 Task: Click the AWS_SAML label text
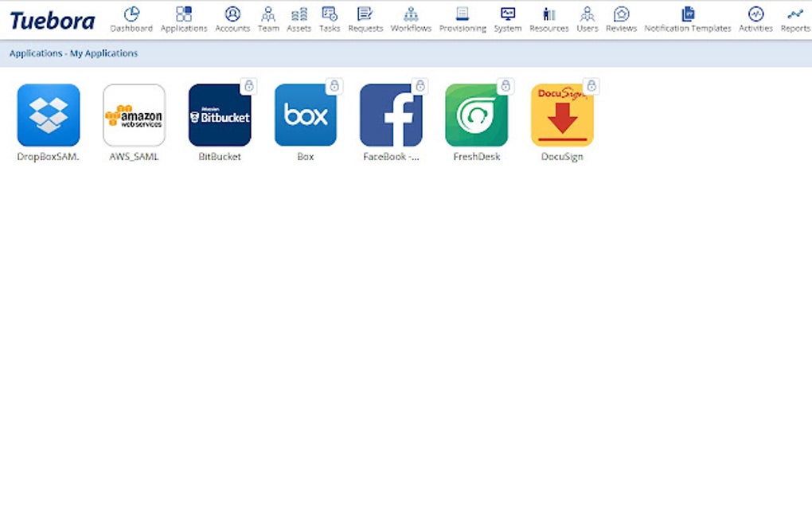[x=134, y=156]
